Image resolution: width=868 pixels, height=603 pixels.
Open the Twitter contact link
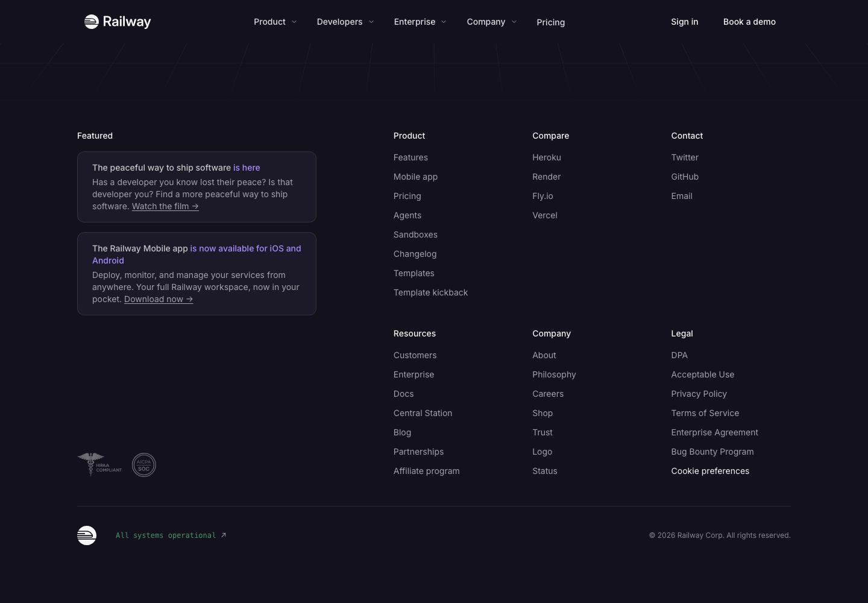coord(685,157)
